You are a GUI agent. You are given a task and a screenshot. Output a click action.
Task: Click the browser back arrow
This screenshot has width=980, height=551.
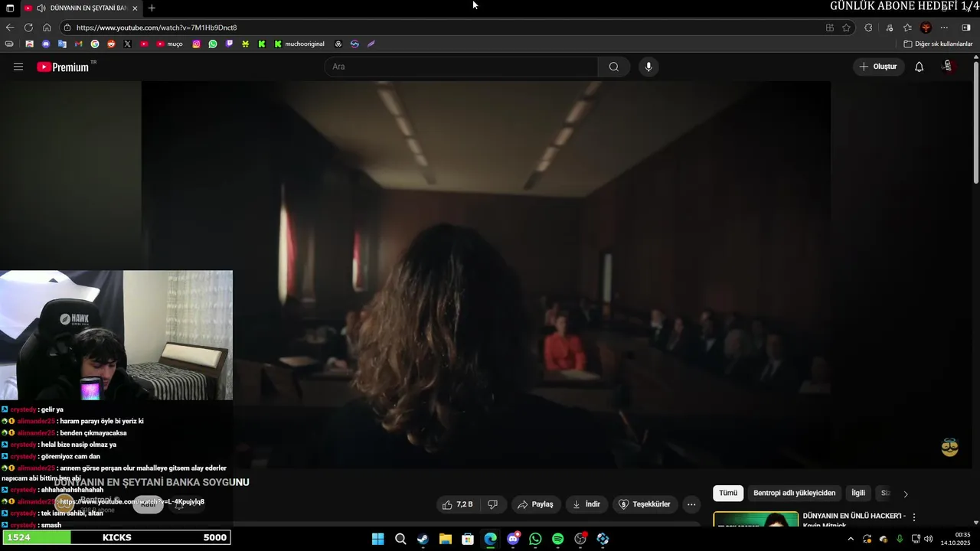click(x=10, y=28)
